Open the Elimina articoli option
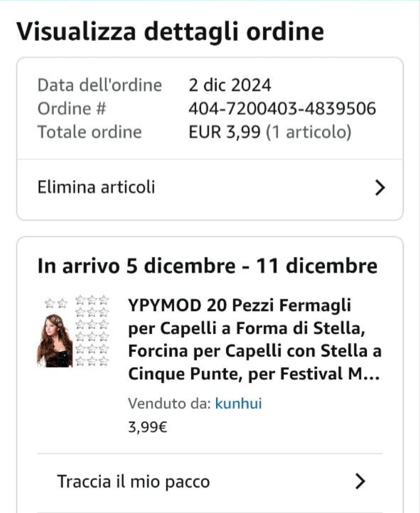Viewport: 420px width, 513px height. (96, 187)
